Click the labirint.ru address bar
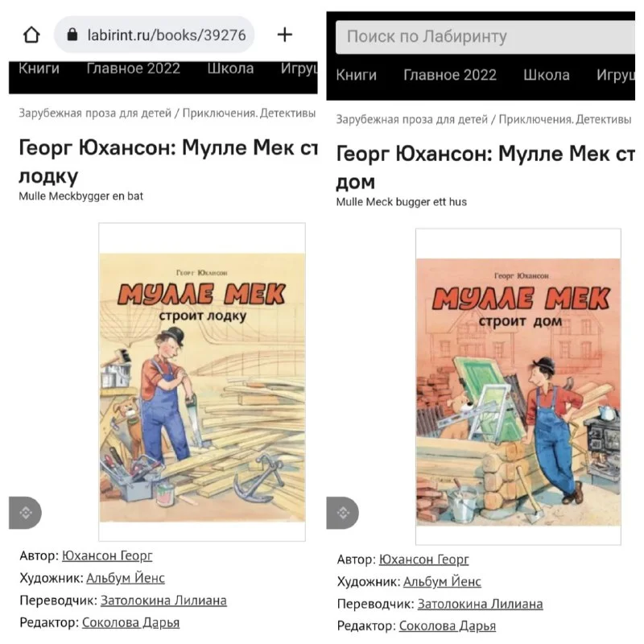Image resolution: width=644 pixels, height=644 pixels. click(154, 35)
